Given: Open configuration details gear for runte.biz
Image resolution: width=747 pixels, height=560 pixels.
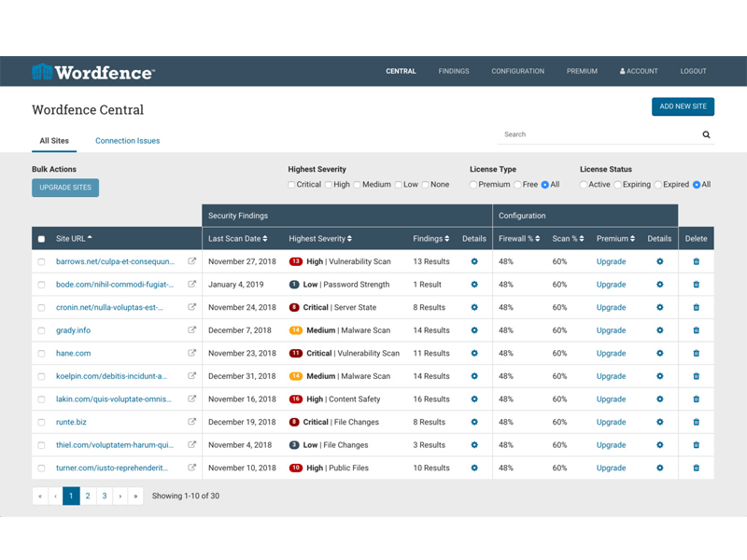Looking at the screenshot, I should click(x=659, y=422).
